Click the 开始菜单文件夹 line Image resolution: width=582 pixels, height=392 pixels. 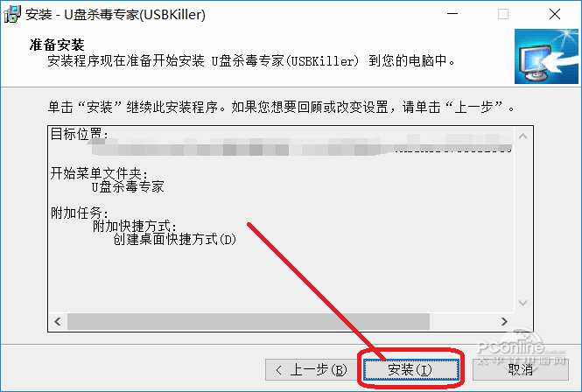99,173
